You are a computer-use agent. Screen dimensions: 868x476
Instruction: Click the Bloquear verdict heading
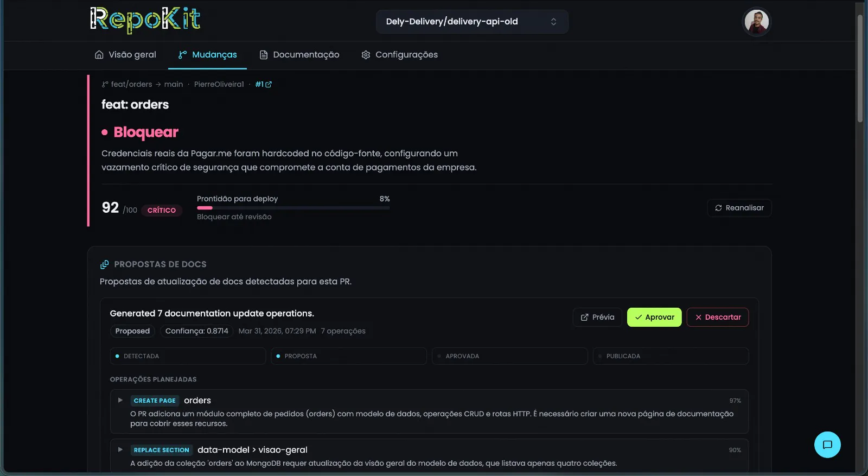[146, 132]
